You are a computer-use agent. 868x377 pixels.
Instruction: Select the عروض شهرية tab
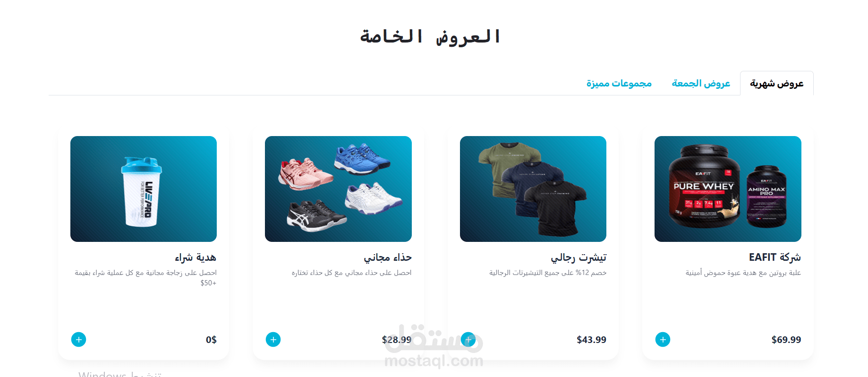[x=776, y=83]
